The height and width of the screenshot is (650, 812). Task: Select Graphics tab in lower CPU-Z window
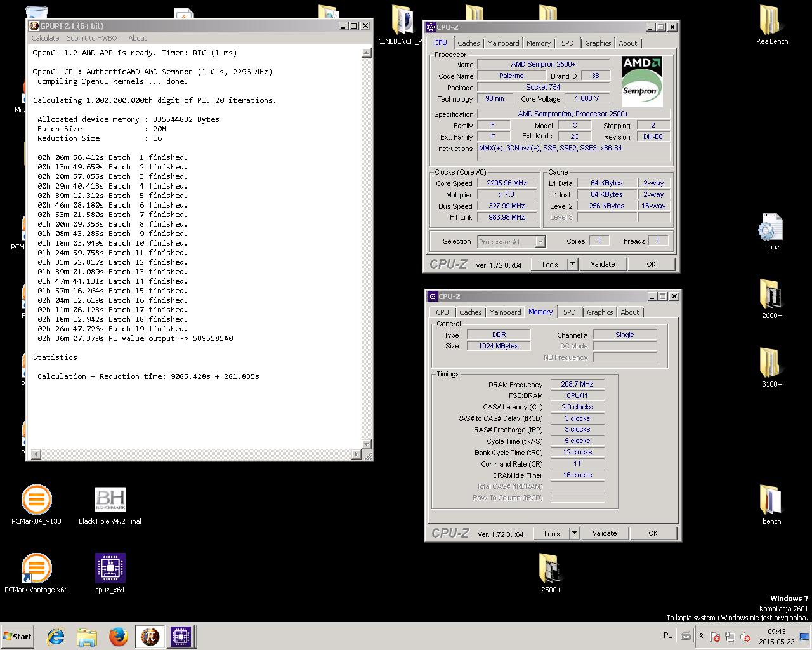600,312
